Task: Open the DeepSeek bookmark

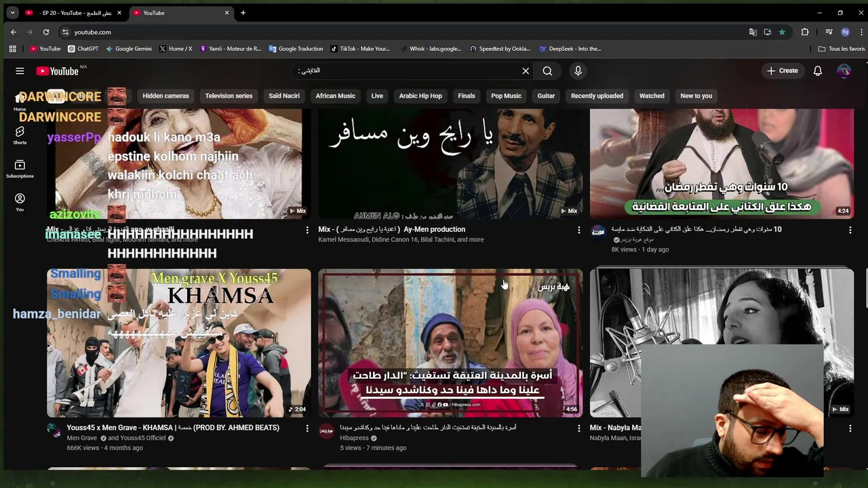Action: click(570, 49)
